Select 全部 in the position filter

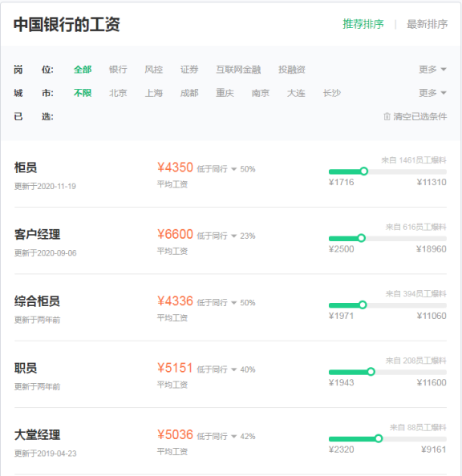tap(83, 70)
